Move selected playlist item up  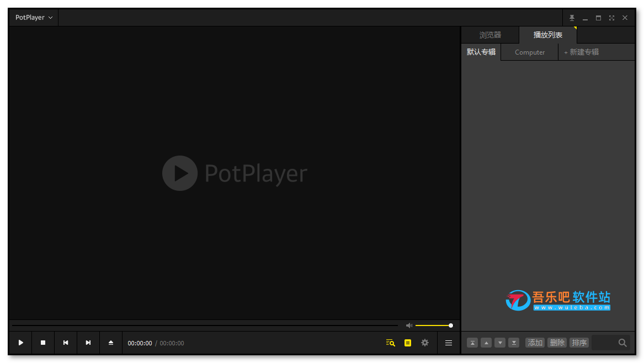tap(486, 343)
